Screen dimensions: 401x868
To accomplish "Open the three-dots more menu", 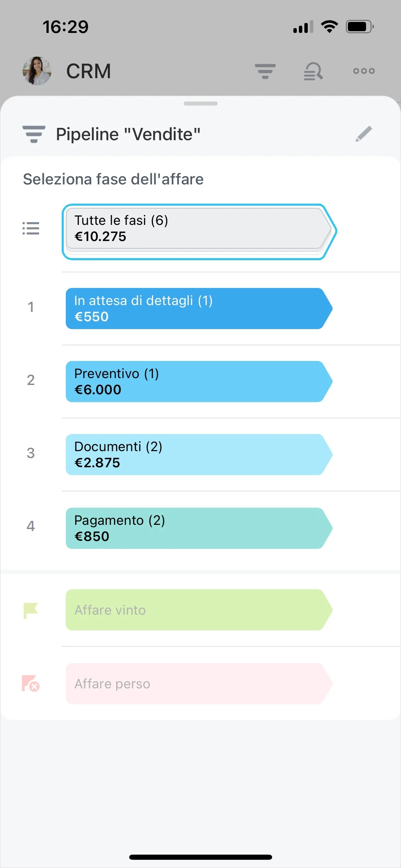I will click(x=364, y=71).
